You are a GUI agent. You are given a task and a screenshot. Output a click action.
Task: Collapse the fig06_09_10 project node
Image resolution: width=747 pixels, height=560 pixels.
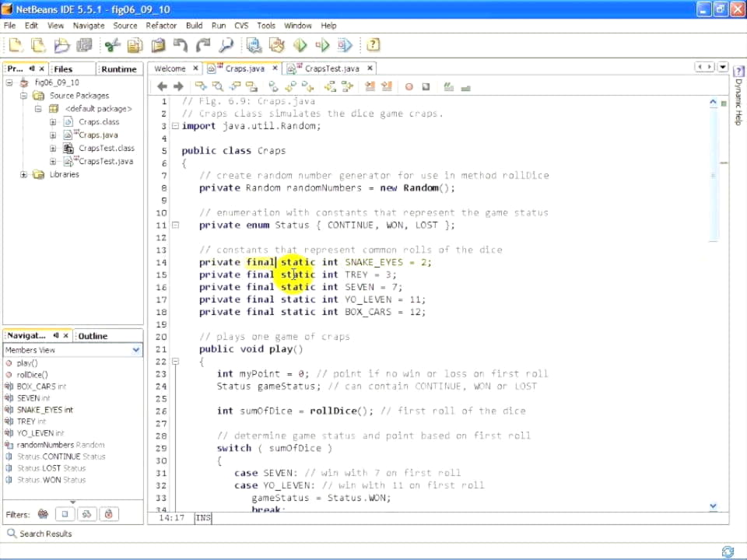click(9, 83)
